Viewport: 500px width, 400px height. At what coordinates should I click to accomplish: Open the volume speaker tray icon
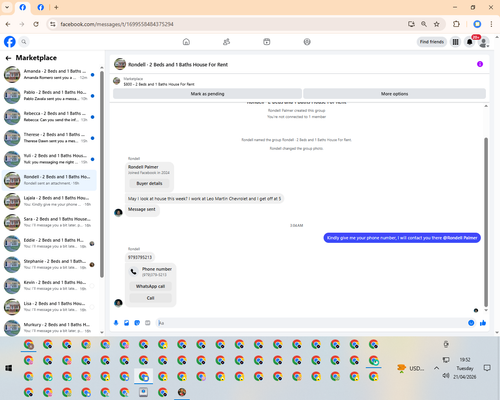click(x=446, y=376)
